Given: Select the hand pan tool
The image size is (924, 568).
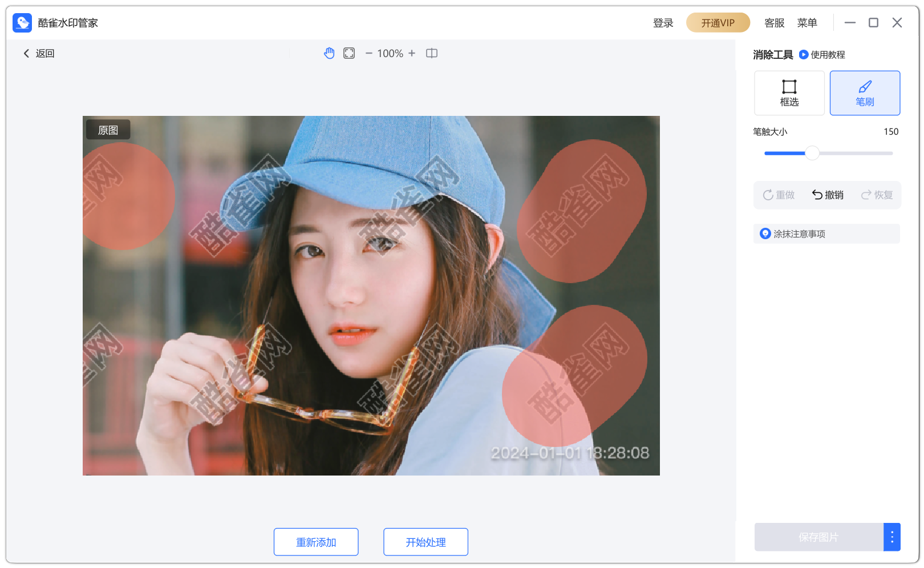Looking at the screenshot, I should 329,53.
